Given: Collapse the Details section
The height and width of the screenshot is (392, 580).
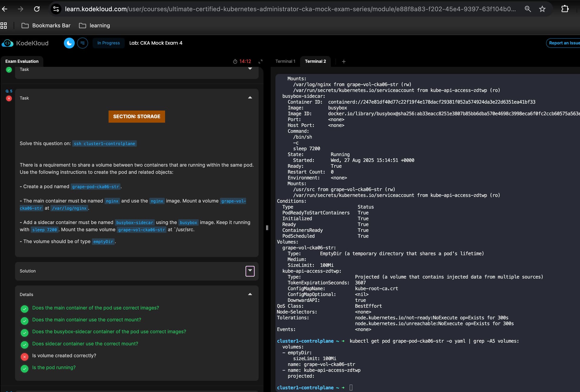Looking at the screenshot, I should [250, 294].
